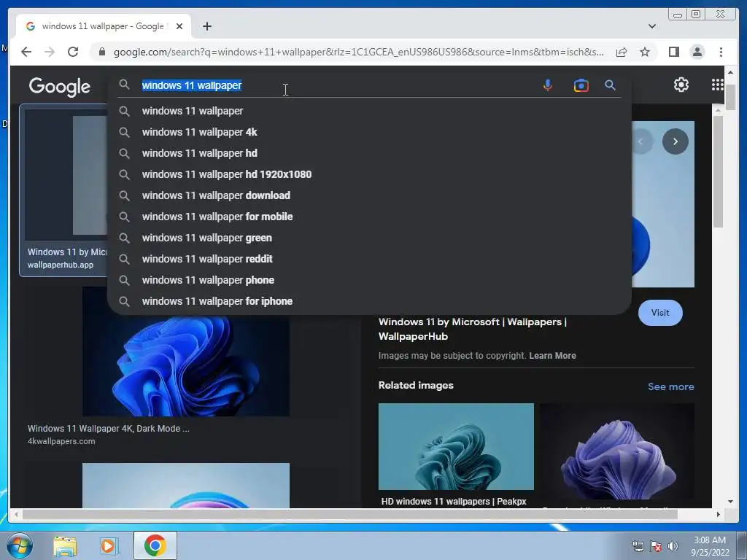Show next image in preview panel
Screen dimensions: 747x560
[x=675, y=141]
